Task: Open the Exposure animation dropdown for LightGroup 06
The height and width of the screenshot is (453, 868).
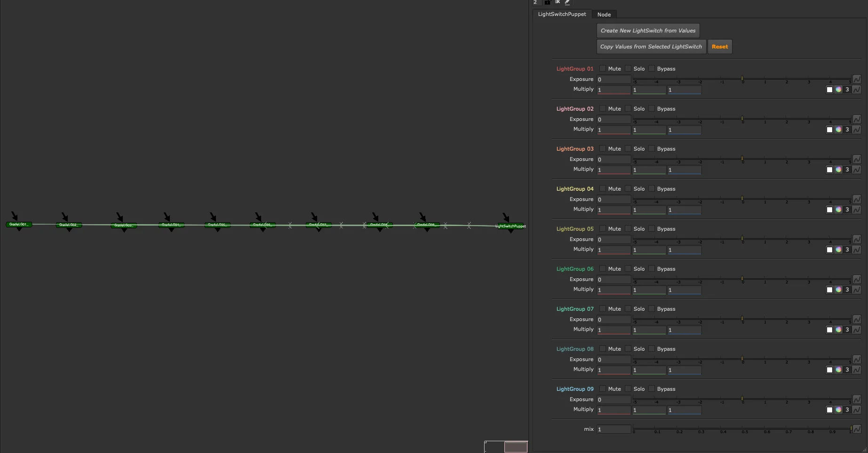Action: [857, 279]
